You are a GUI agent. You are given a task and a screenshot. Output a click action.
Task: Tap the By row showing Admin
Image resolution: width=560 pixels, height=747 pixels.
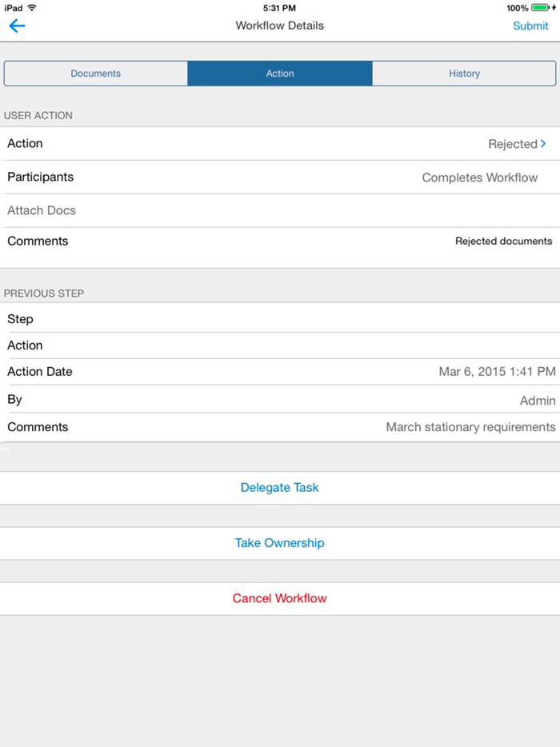pos(280,399)
